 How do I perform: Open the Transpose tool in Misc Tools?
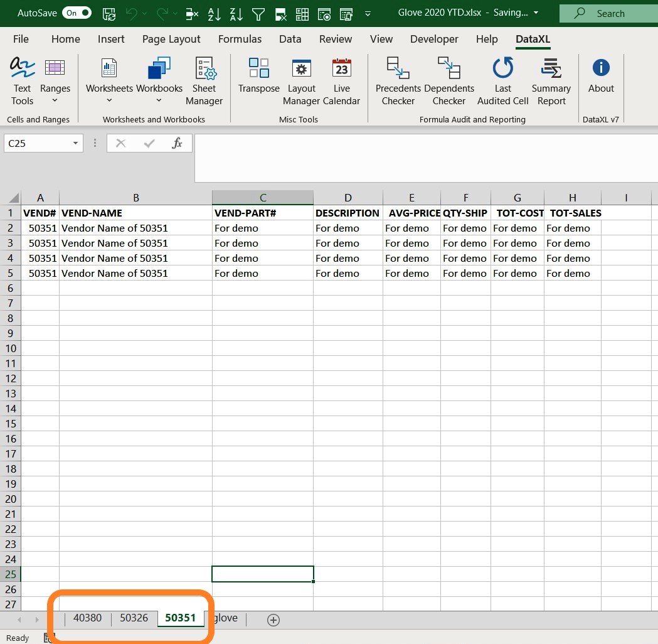[x=258, y=78]
